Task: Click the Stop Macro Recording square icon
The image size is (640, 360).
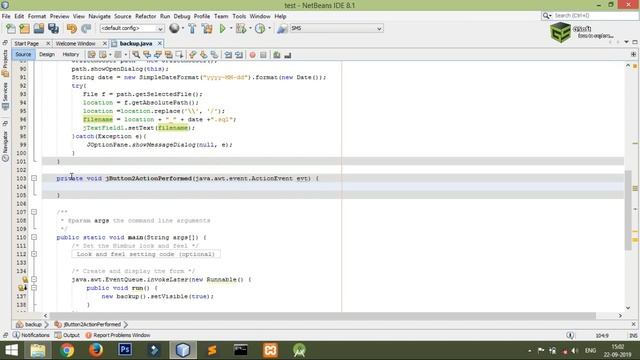Action: pos(263,55)
